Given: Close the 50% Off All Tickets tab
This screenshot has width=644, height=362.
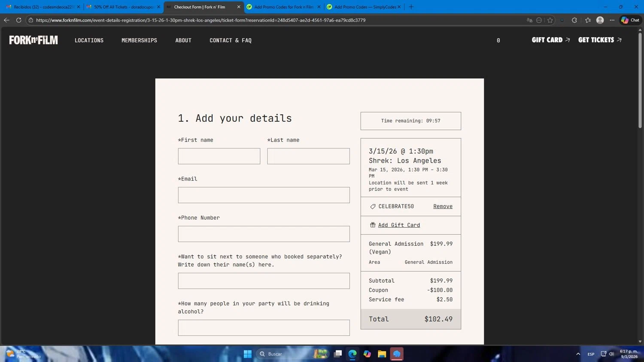Looking at the screenshot, I should [x=158, y=7].
